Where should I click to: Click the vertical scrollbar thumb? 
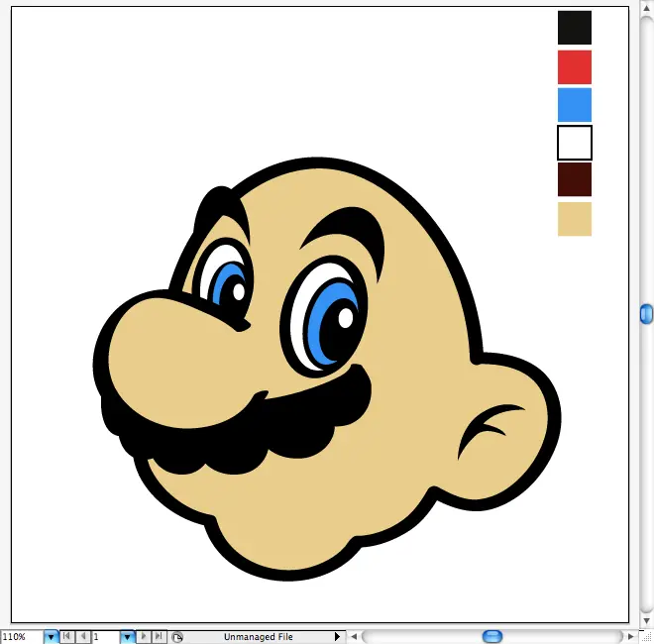click(x=646, y=314)
